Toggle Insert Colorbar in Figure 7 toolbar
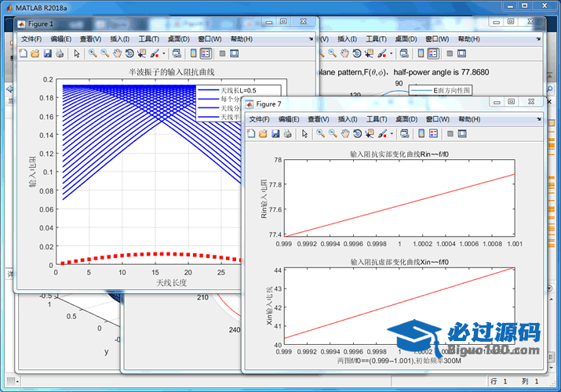 (421, 133)
